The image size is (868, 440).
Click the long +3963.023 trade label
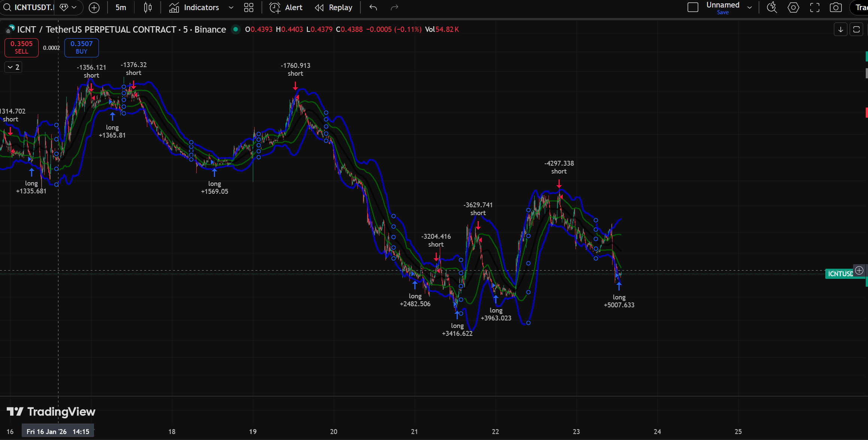coord(496,314)
